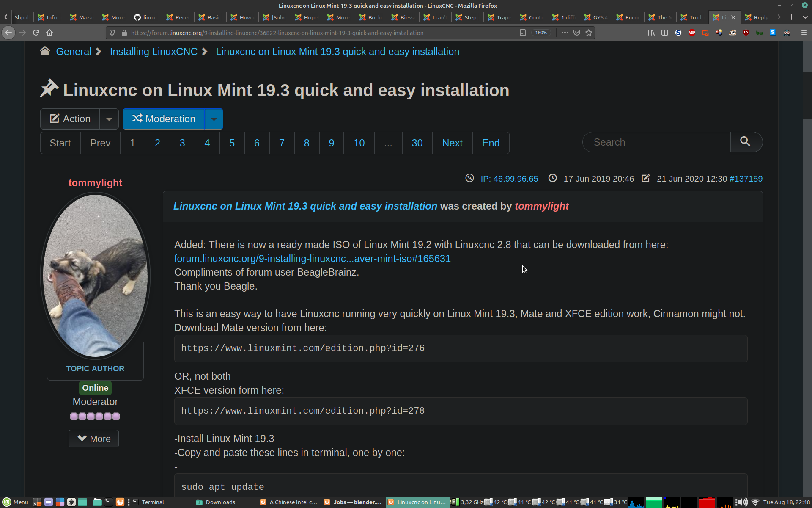Bookmark this page with the star
812x508 pixels.
[589, 33]
